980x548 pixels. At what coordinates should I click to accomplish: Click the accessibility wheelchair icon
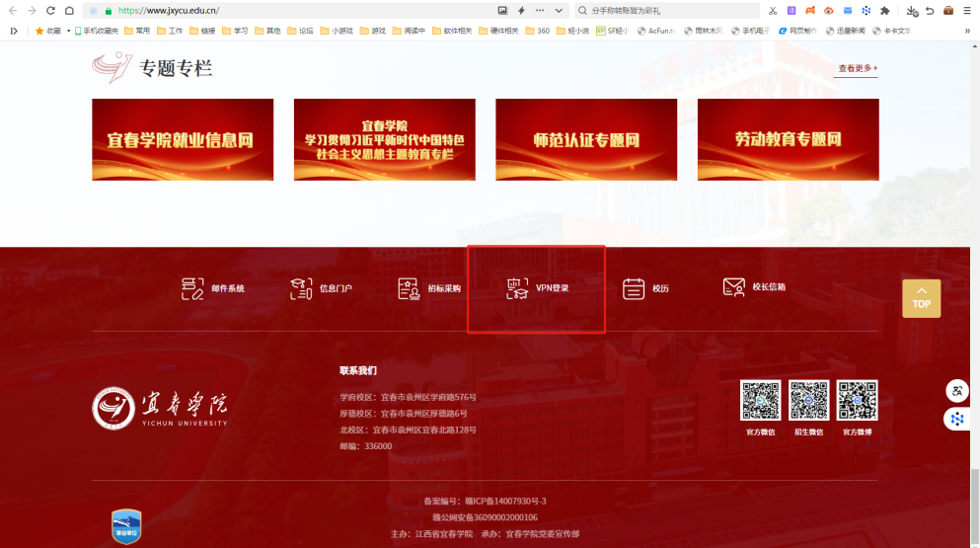coord(956,390)
